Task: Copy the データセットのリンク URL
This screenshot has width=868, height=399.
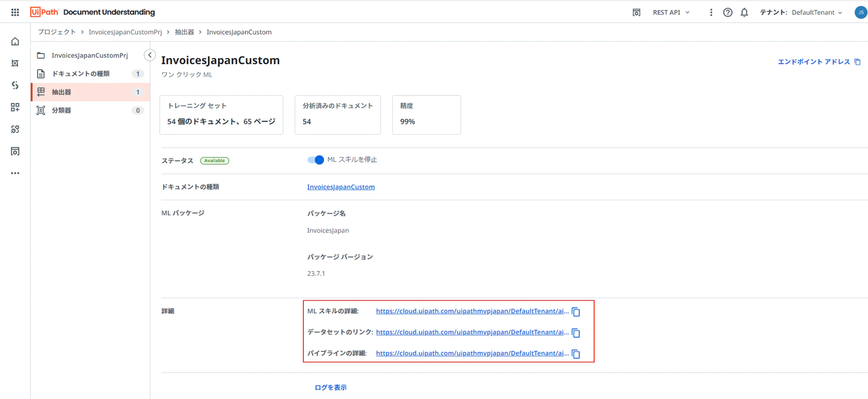Action: (x=576, y=333)
